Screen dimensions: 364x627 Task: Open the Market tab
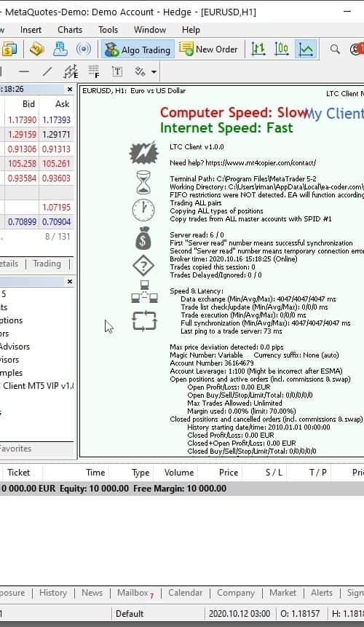tap(282, 593)
